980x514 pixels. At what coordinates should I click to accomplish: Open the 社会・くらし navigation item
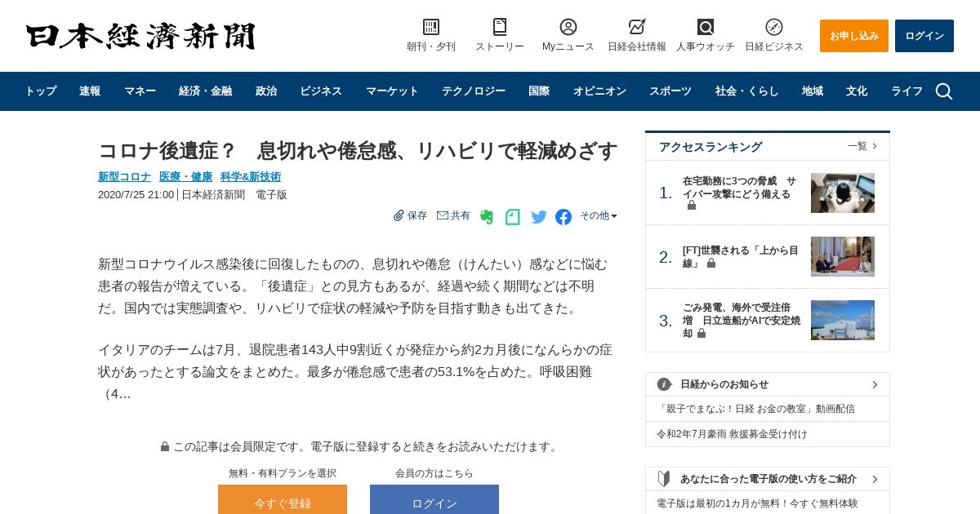click(x=747, y=91)
